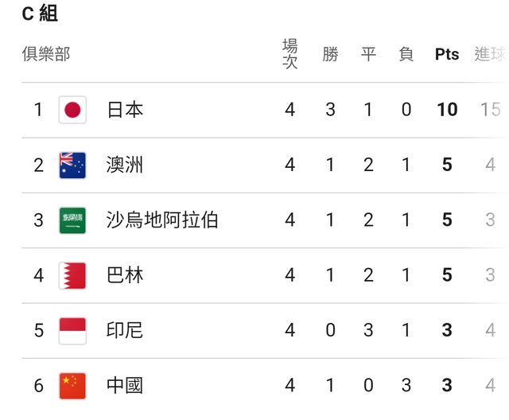
Task: Click the C 組 group heading
Action: (x=40, y=14)
